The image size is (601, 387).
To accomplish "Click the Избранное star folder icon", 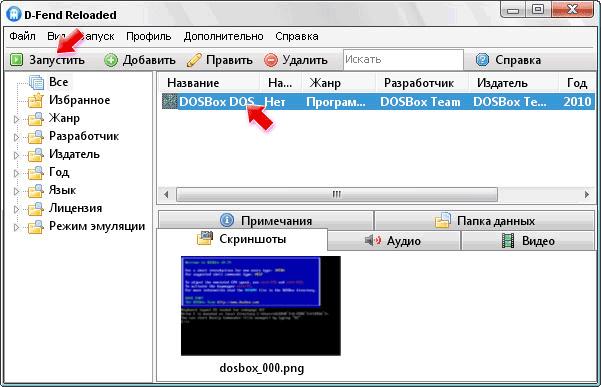I will (x=36, y=100).
